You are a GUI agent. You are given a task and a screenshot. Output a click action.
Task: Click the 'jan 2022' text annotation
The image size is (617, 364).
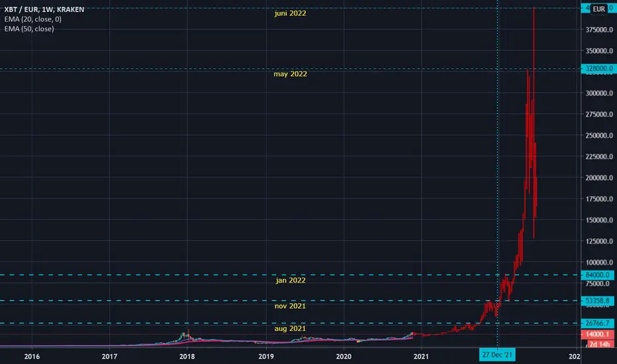tap(291, 280)
